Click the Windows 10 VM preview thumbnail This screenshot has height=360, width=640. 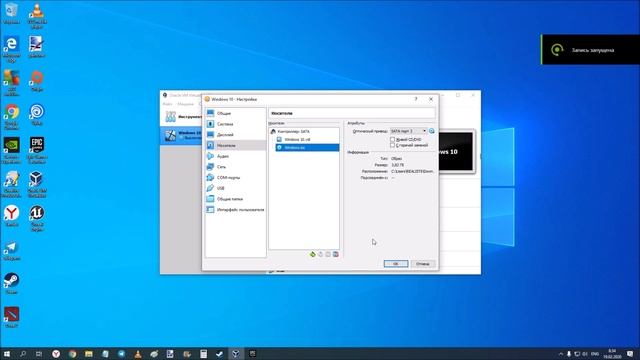456,152
